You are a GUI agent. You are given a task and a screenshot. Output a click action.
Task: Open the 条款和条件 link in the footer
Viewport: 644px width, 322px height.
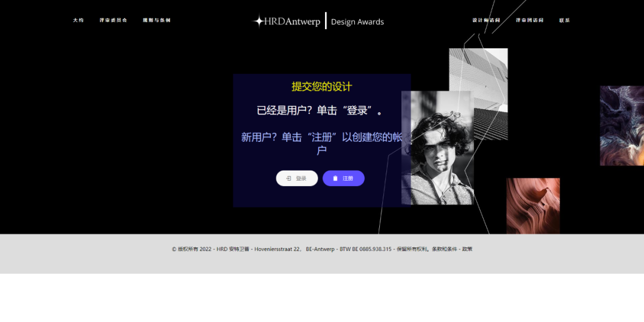pos(444,249)
